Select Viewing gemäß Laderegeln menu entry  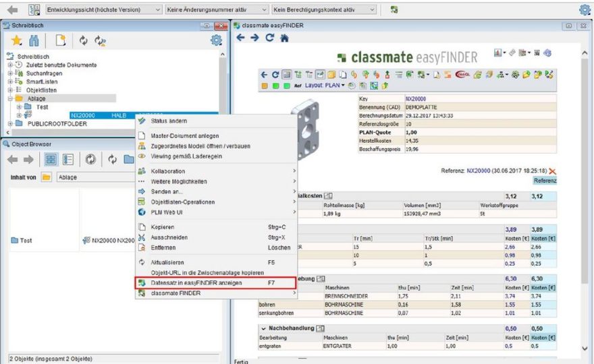(x=216, y=156)
